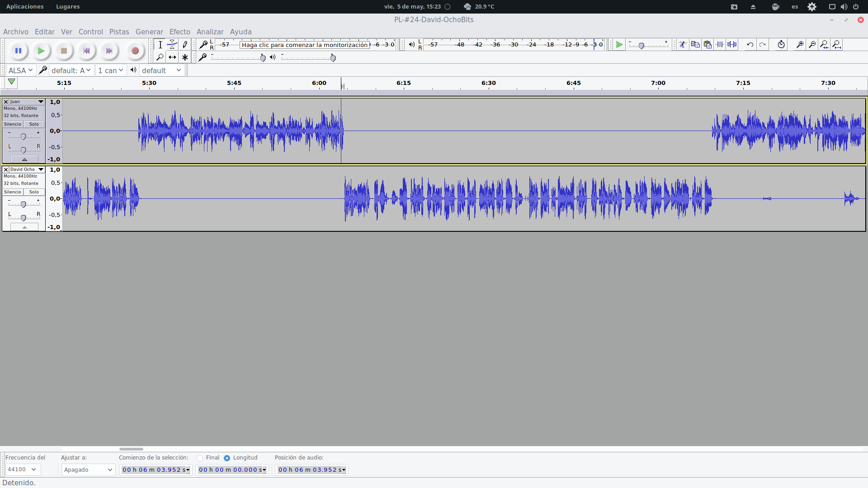Solo the David Ocho track

pyautogui.click(x=34, y=192)
